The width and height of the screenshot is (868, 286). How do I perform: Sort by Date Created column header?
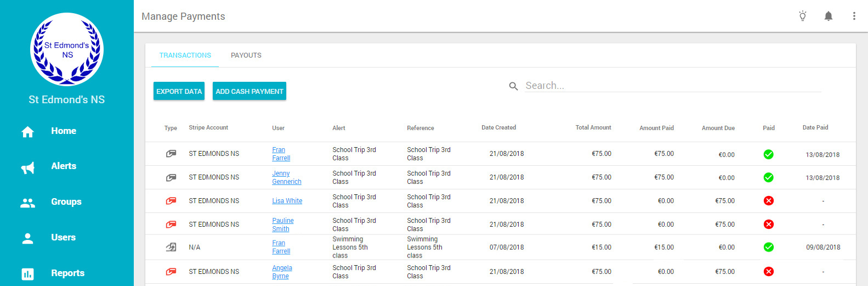click(x=498, y=127)
